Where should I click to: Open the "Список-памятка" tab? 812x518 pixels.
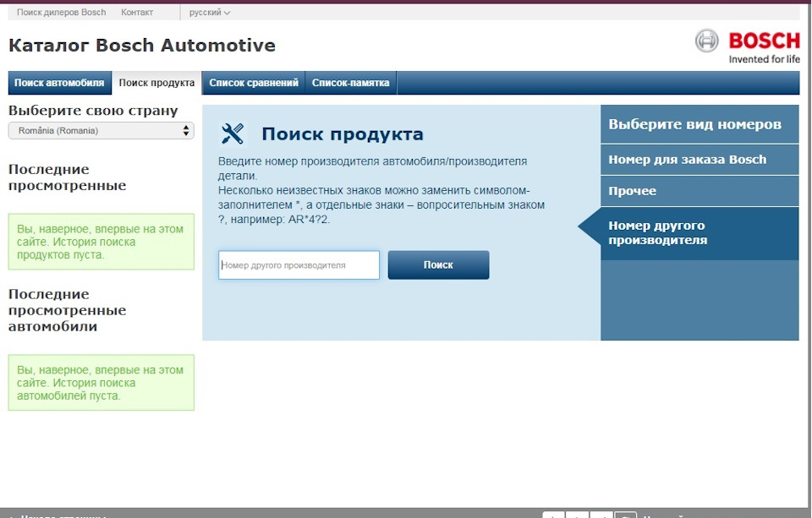coord(350,83)
